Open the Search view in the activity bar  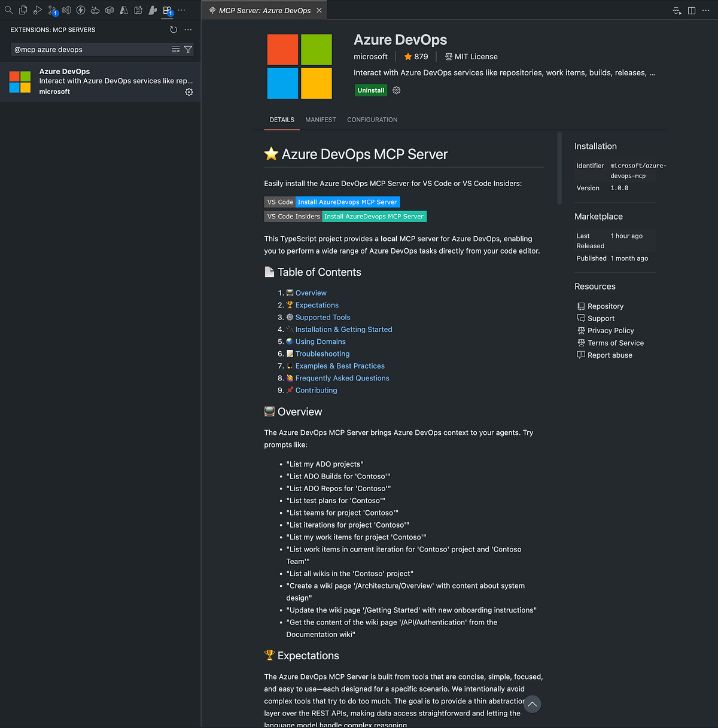pos(8,10)
